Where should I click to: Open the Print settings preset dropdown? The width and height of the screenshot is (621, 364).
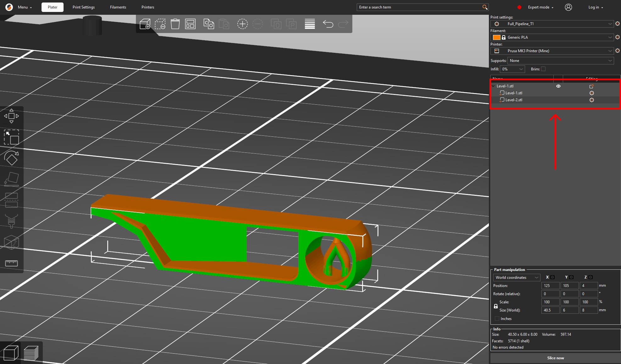coord(552,24)
